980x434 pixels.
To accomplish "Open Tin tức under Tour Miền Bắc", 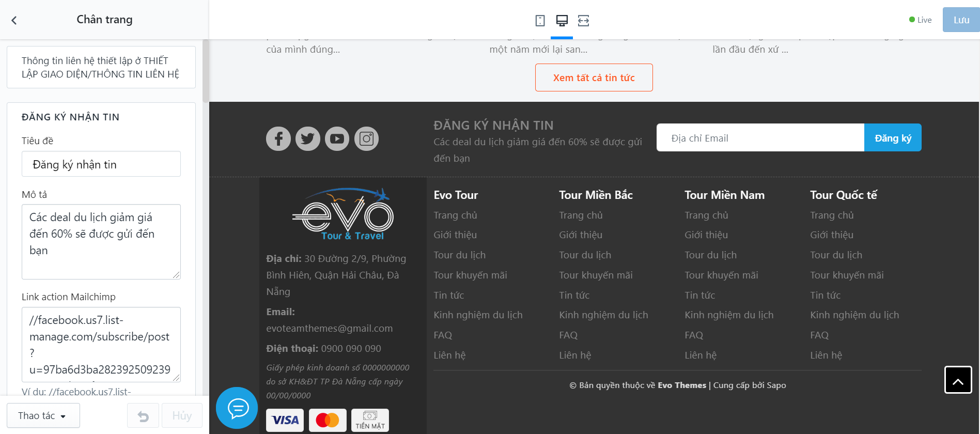I will (x=574, y=296).
